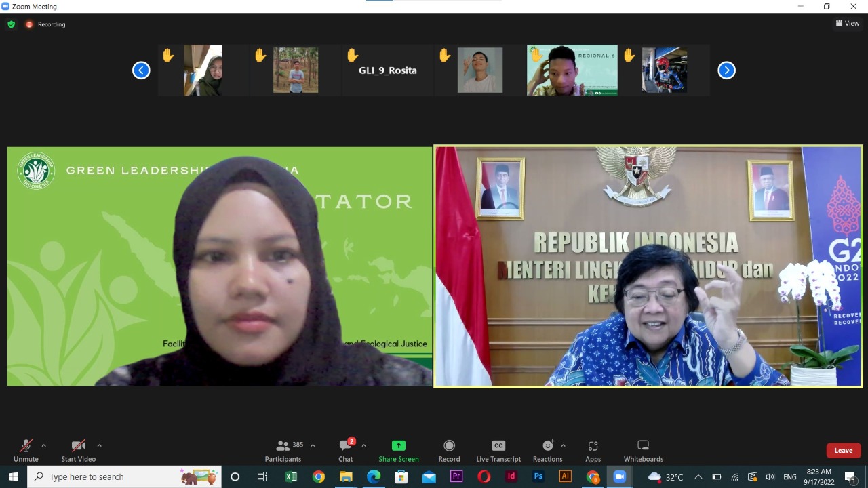Viewport: 868px width, 488px height.
Task: Expand the Participants options arrow
Action: point(313,445)
